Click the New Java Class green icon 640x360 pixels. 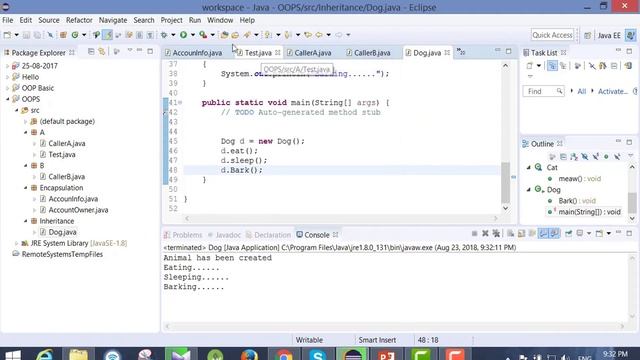[75, 35]
